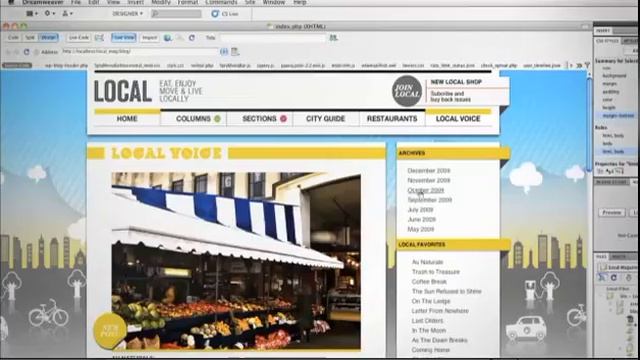This screenshot has width=640, height=360.
Task: Click the search field in application bar
Action: [176, 14]
